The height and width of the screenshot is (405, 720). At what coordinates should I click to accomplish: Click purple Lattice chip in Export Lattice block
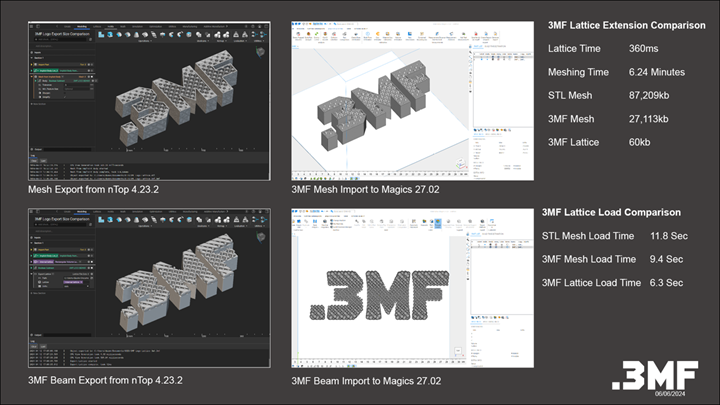point(73,282)
